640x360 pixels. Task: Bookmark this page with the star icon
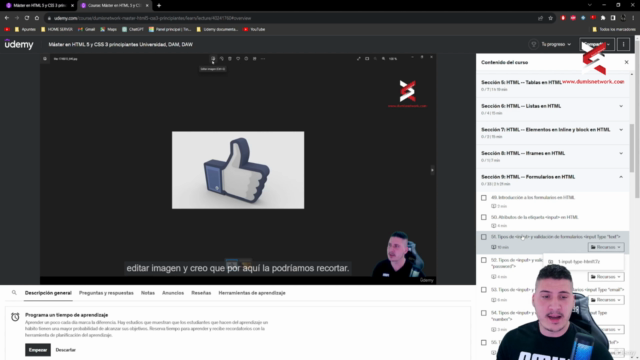[x=550, y=18]
